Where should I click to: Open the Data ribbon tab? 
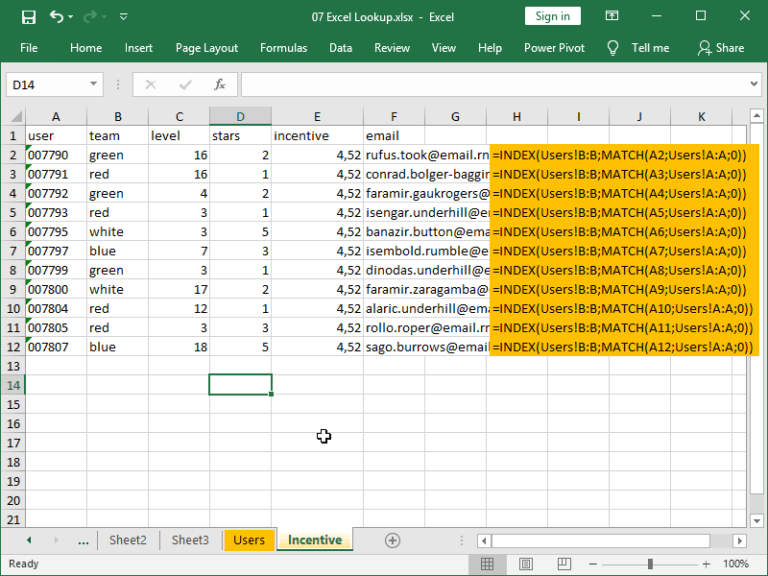tap(340, 48)
